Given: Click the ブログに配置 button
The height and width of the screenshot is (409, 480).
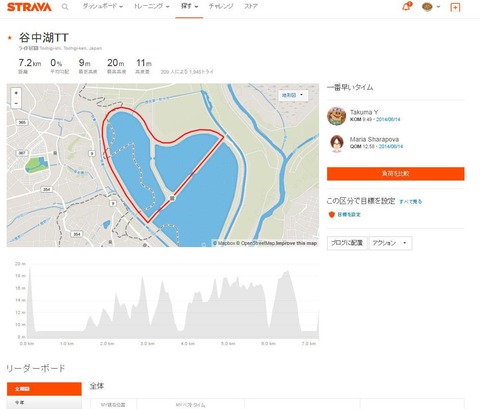Looking at the screenshot, I should (x=347, y=243).
